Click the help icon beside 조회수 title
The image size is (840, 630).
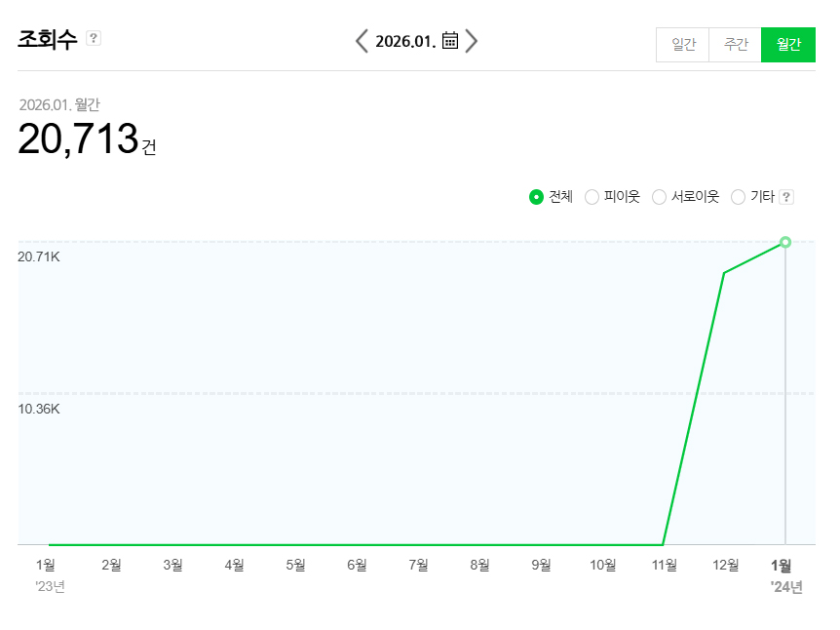tap(94, 38)
